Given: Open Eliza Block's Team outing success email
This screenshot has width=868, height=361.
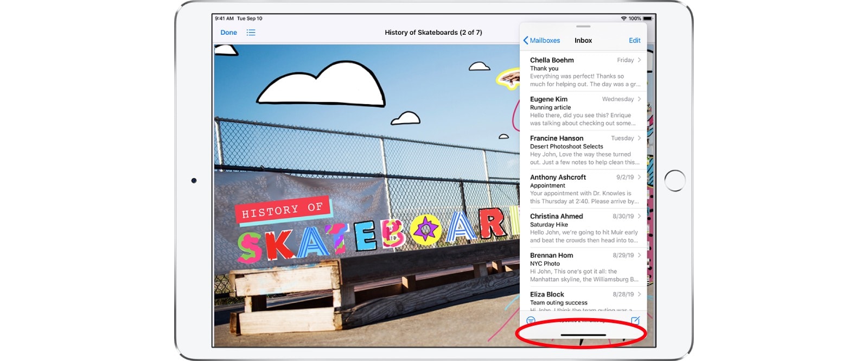Looking at the screenshot, I should [x=580, y=300].
